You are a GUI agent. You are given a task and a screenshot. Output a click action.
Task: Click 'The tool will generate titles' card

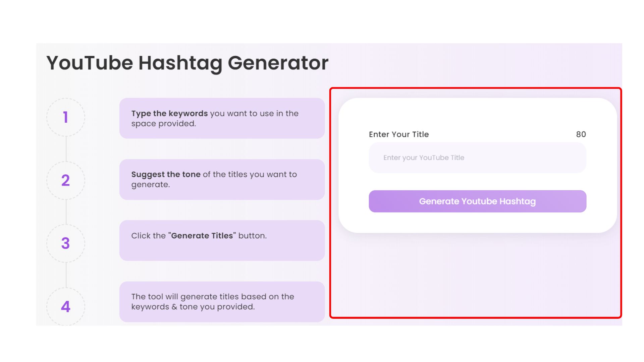pyautogui.click(x=222, y=302)
